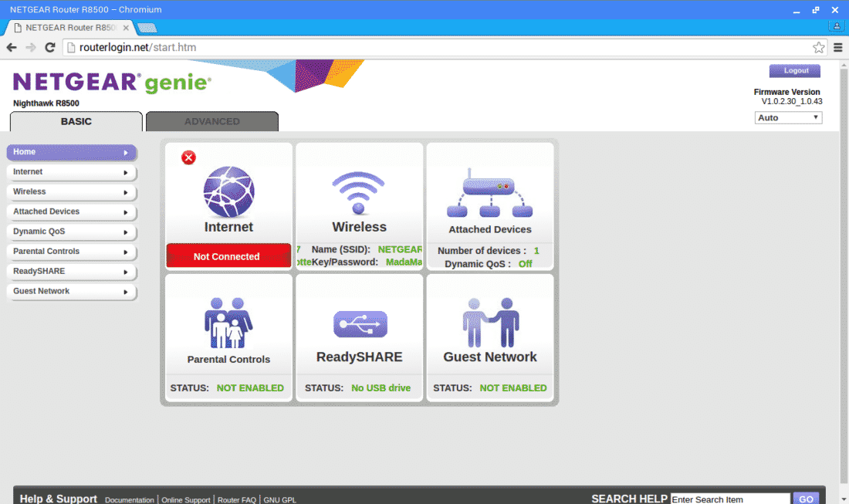
Task: Select Home in the sidebar menu
Action: 72,152
